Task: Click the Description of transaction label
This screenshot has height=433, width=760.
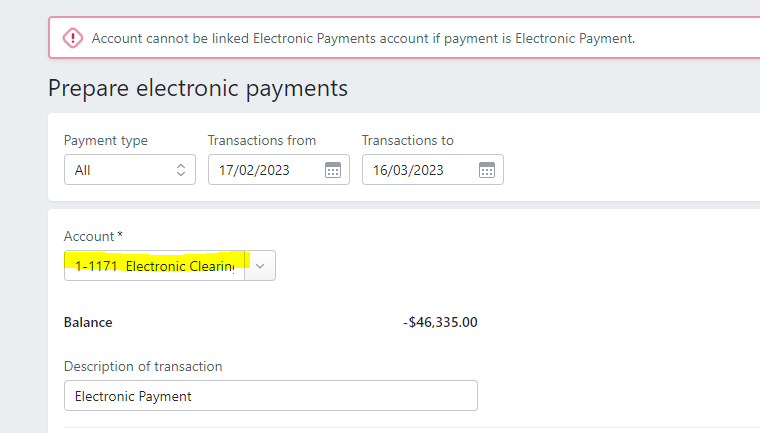Action: click(143, 366)
